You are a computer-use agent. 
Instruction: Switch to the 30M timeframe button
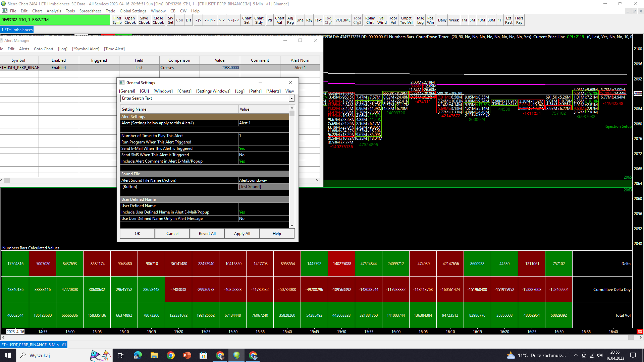[491, 20]
